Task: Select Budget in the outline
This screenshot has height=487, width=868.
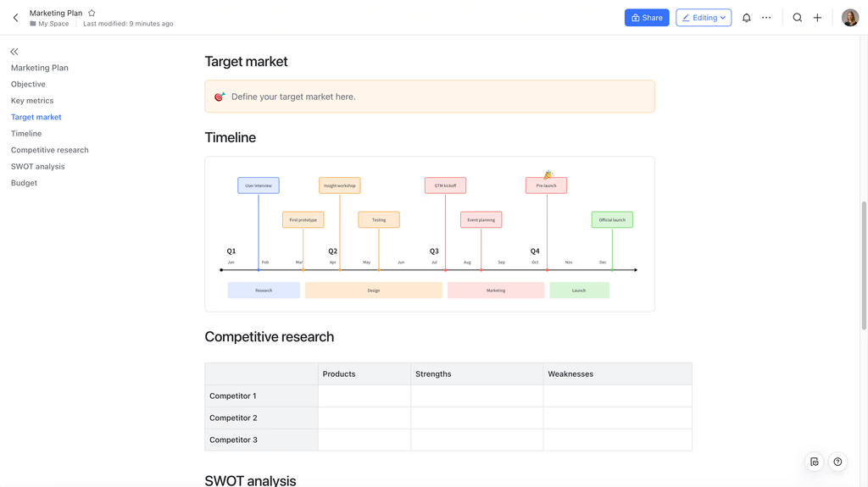Action: click(x=24, y=183)
